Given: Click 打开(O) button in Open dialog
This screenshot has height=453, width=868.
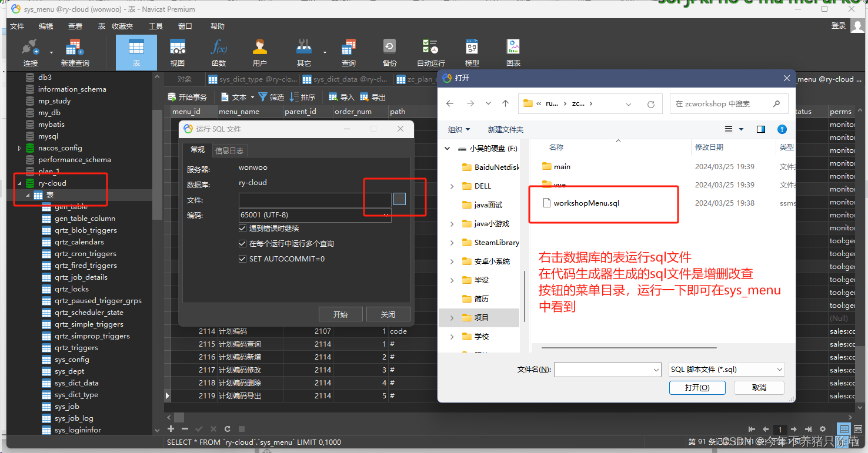Looking at the screenshot, I should click(x=697, y=388).
